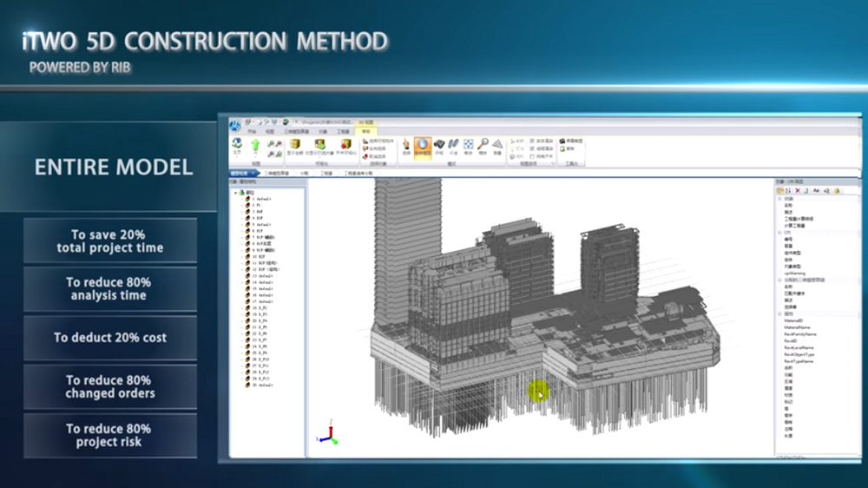Select the pointing hand selection tool

pyautogui.click(x=405, y=144)
